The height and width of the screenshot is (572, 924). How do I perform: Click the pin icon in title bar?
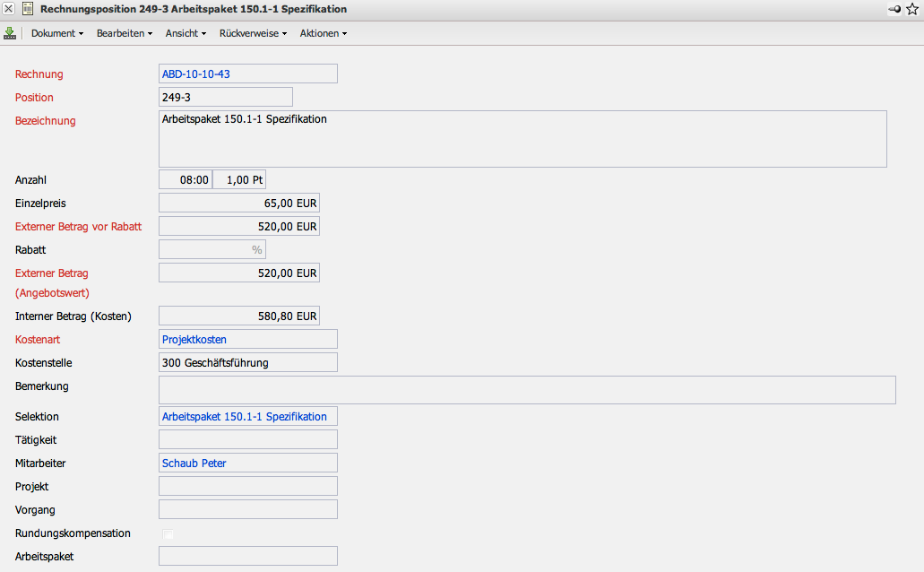(x=894, y=9)
